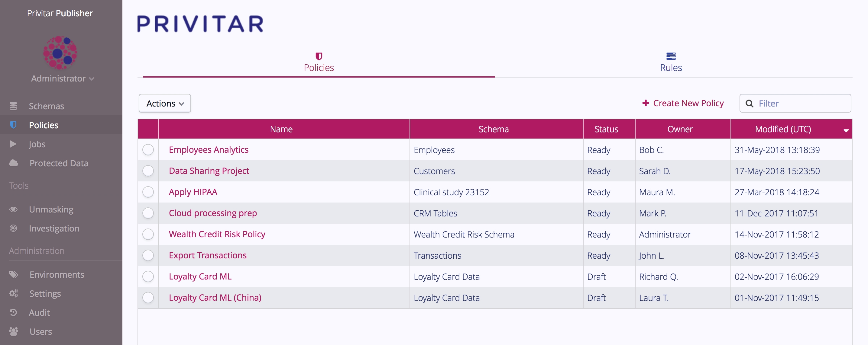Sort by the Owner column header

[683, 129]
